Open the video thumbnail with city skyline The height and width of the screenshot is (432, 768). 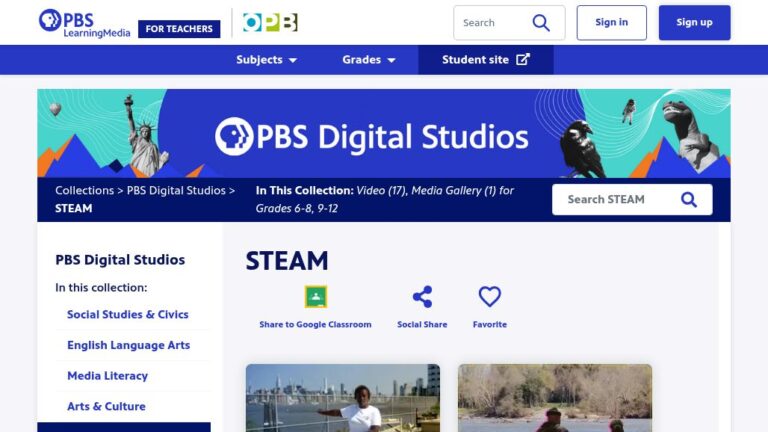click(x=343, y=398)
